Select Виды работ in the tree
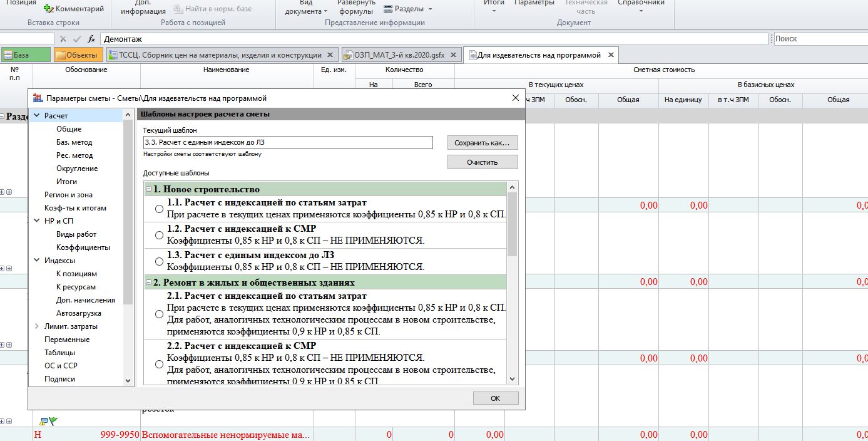 [76, 234]
